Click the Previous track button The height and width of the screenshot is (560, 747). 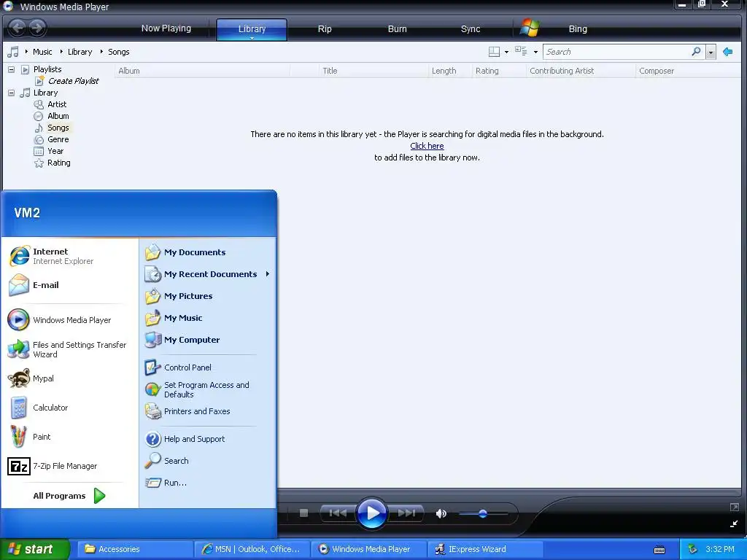pyautogui.click(x=338, y=513)
